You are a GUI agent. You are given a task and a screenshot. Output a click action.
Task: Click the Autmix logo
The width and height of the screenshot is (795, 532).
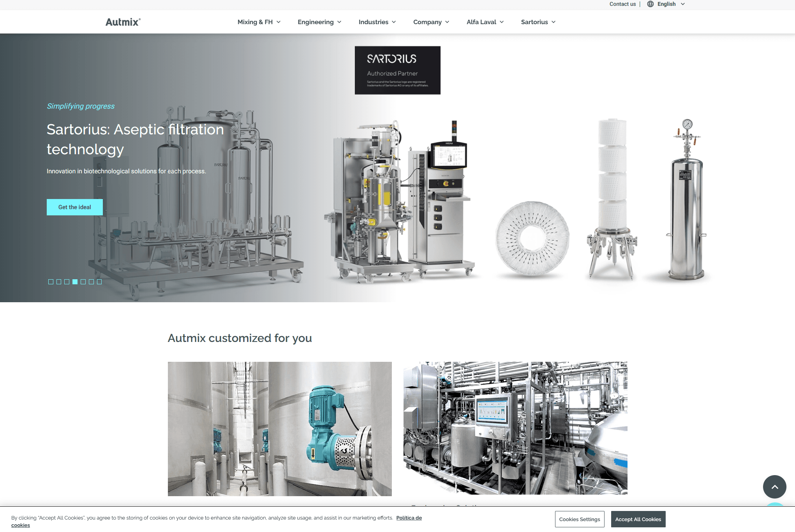[x=123, y=22]
